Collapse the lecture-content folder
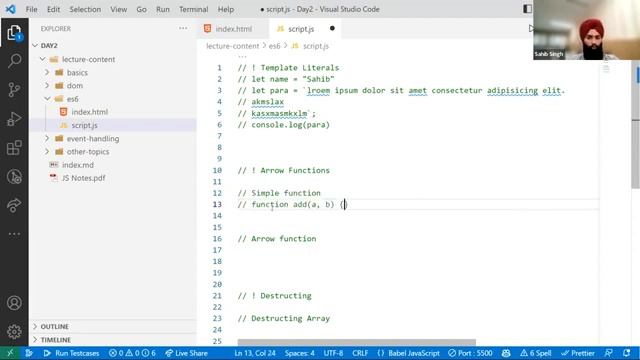 click(42, 59)
